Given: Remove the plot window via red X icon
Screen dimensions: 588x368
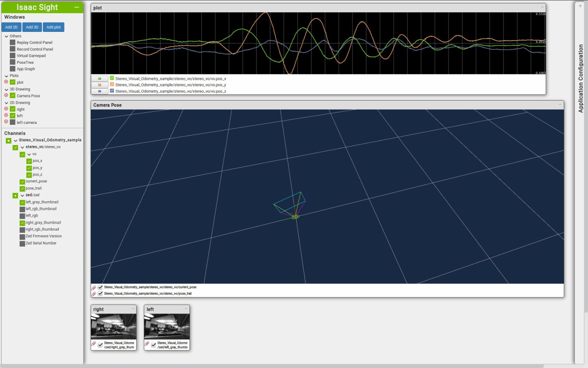Looking at the screenshot, I should (6, 82).
